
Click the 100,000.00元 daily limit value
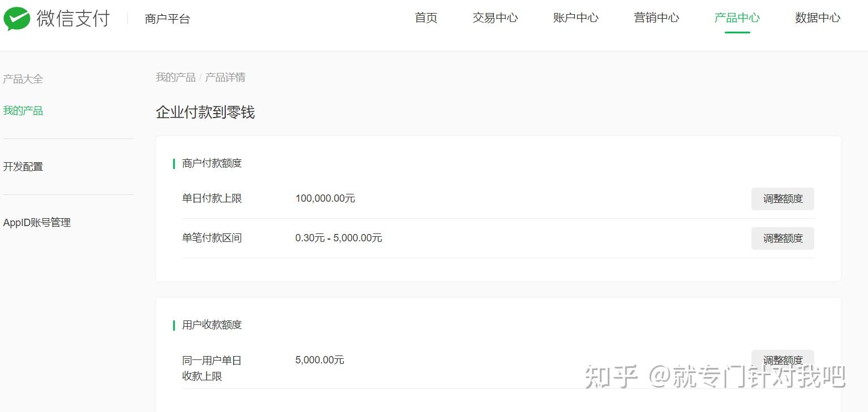325,198
